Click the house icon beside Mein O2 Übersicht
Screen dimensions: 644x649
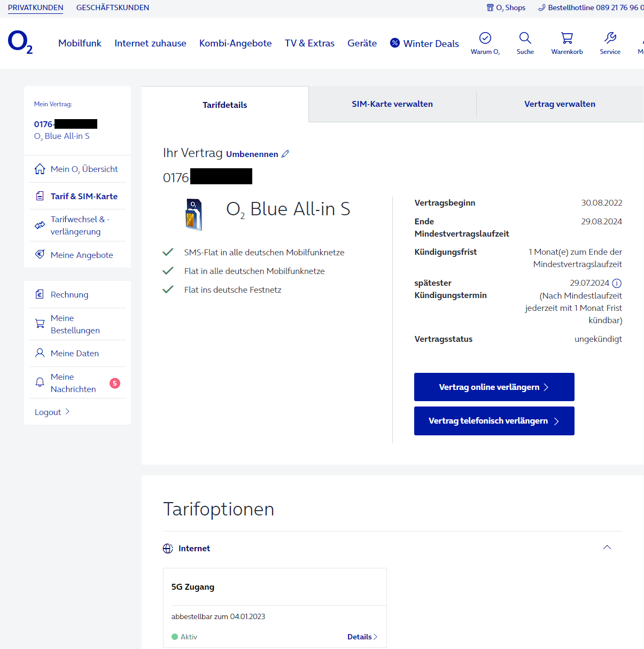tap(40, 169)
